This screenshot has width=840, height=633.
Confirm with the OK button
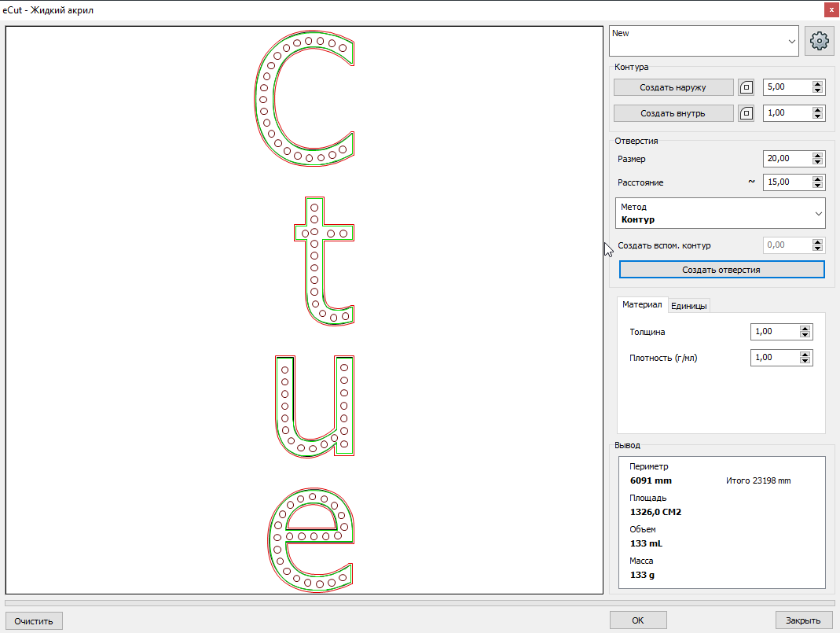coord(638,620)
